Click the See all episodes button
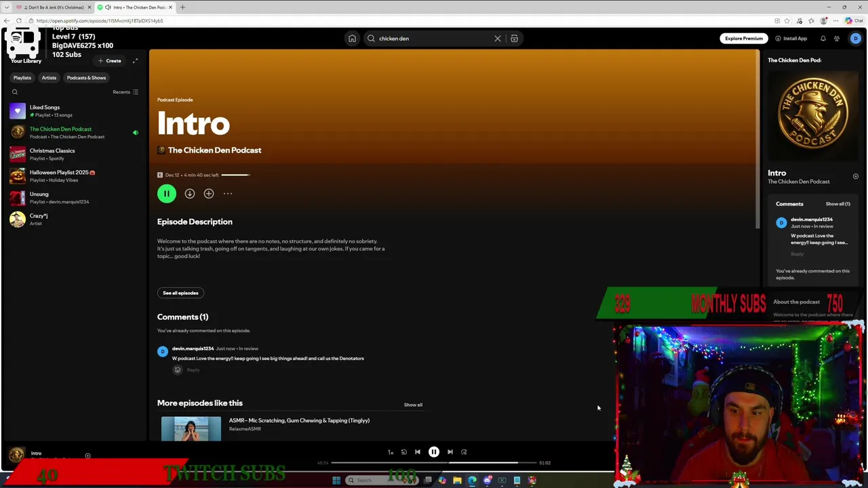868x488 pixels. 180,293
